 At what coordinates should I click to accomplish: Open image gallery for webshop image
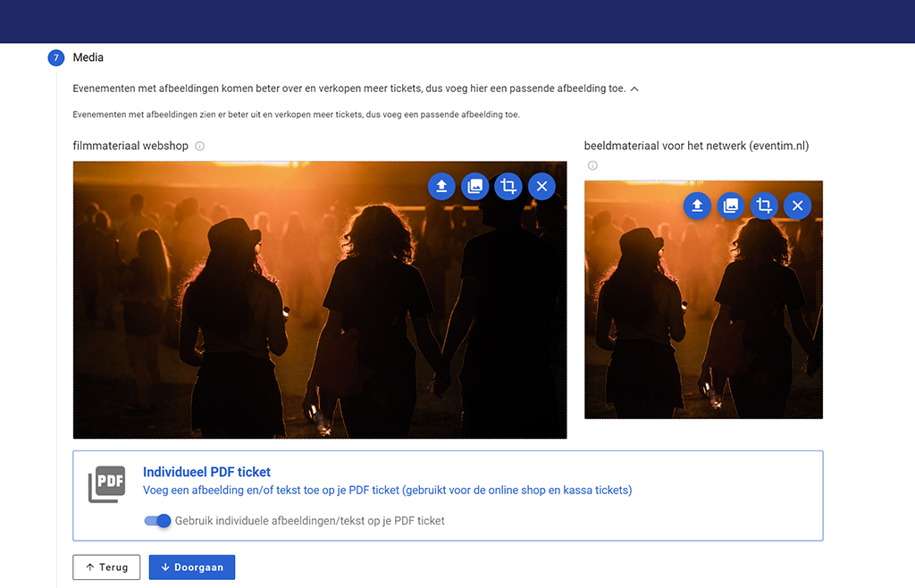(x=474, y=186)
